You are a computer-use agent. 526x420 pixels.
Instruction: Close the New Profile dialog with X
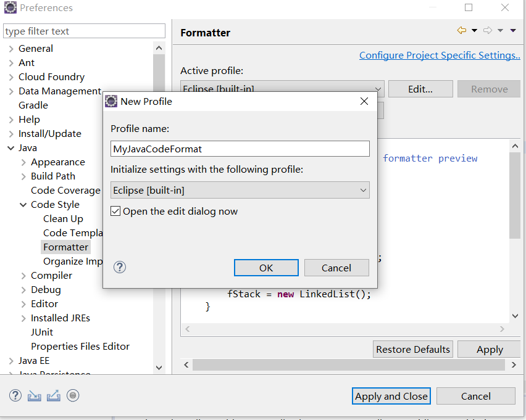364,101
